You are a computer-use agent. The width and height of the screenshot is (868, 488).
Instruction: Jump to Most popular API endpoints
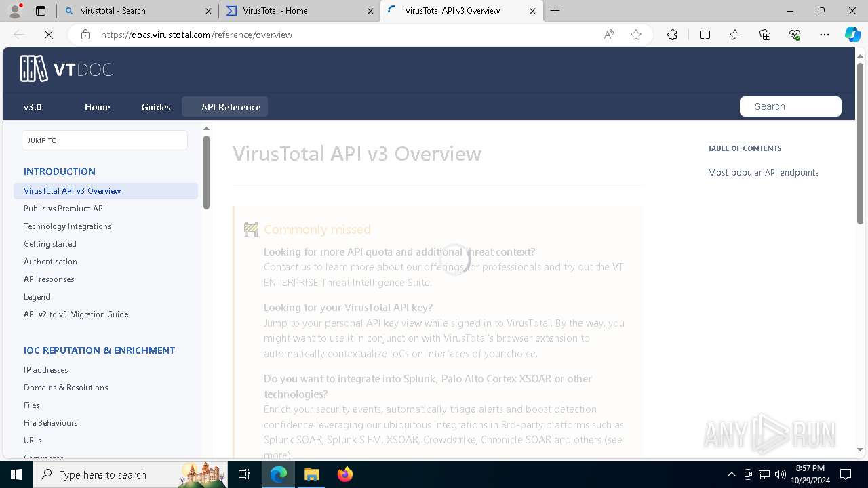pyautogui.click(x=763, y=172)
